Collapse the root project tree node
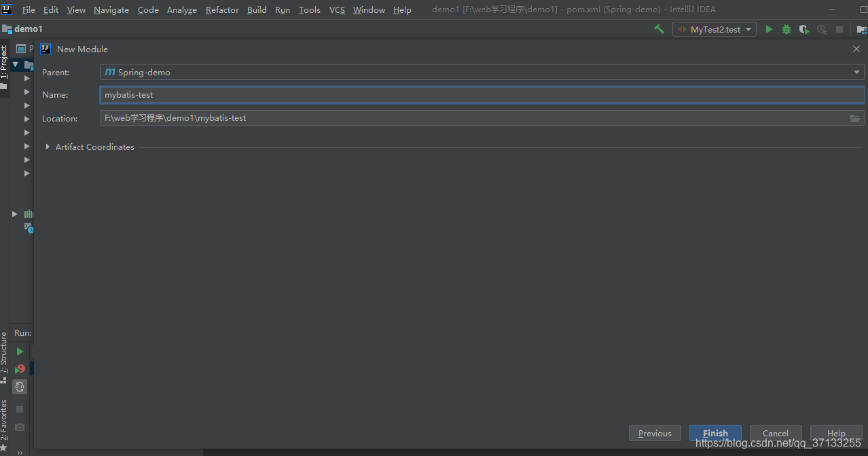 coord(16,64)
